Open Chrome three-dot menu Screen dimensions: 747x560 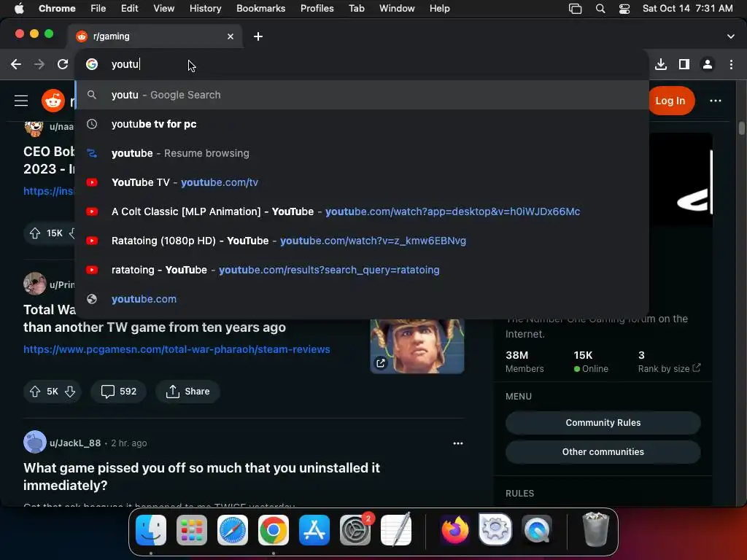tap(731, 64)
